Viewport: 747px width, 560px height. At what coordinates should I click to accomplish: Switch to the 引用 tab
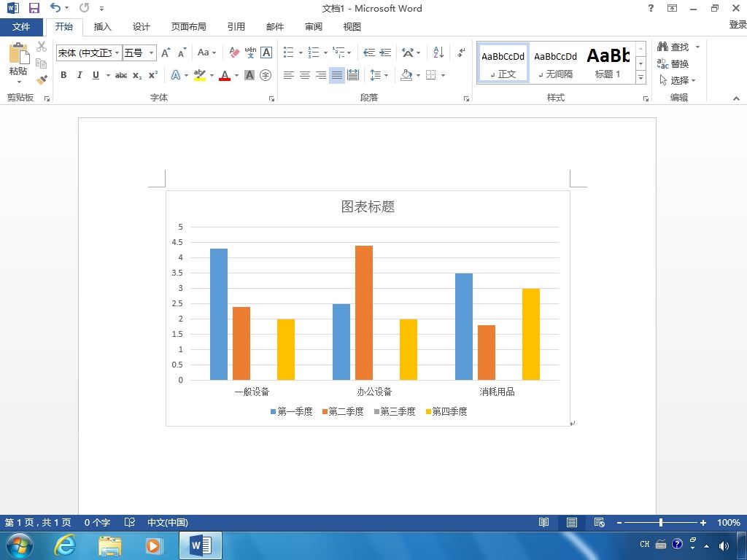point(236,27)
